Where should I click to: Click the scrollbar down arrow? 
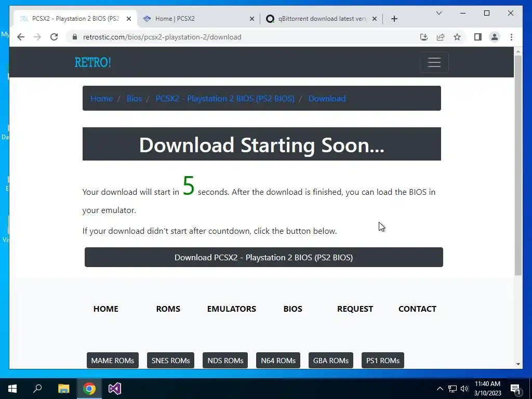pyautogui.click(x=518, y=364)
